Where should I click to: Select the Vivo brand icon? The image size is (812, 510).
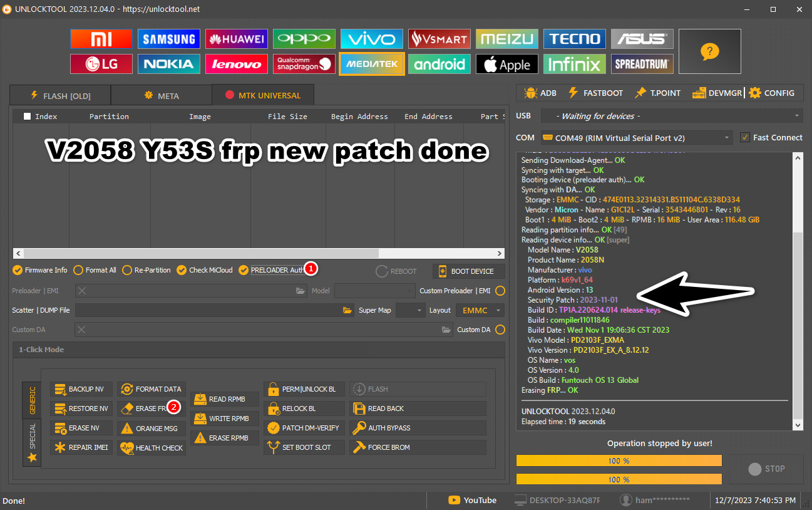tap(372, 39)
